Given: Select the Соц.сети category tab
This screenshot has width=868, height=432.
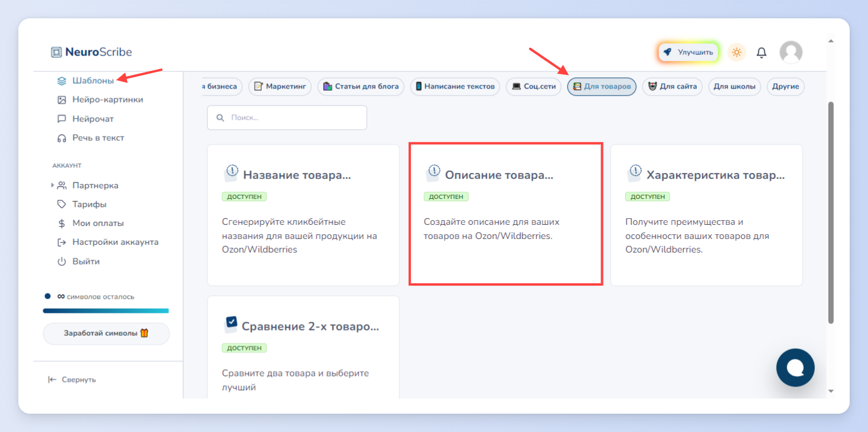Looking at the screenshot, I should click(533, 87).
